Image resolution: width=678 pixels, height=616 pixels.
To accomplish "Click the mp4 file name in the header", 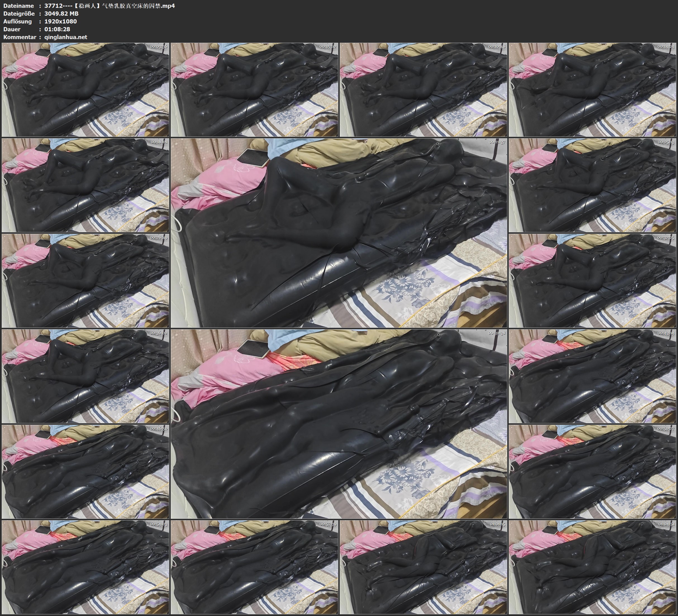I will (x=109, y=6).
